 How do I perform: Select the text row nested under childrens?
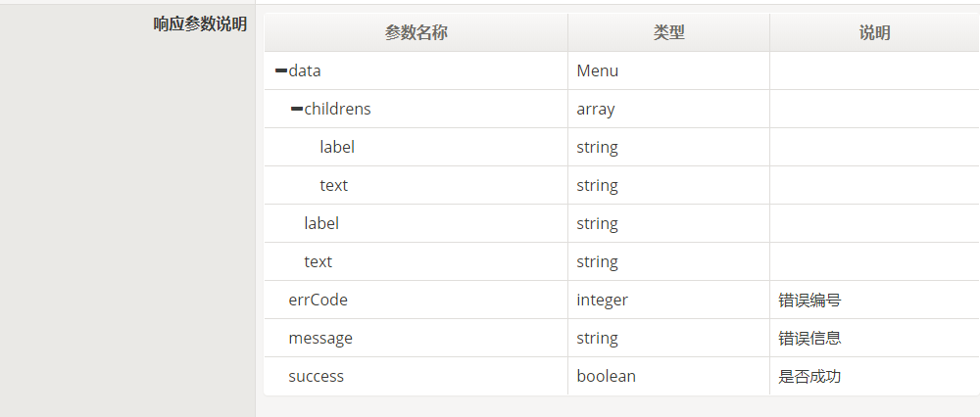pyautogui.click(x=622, y=185)
